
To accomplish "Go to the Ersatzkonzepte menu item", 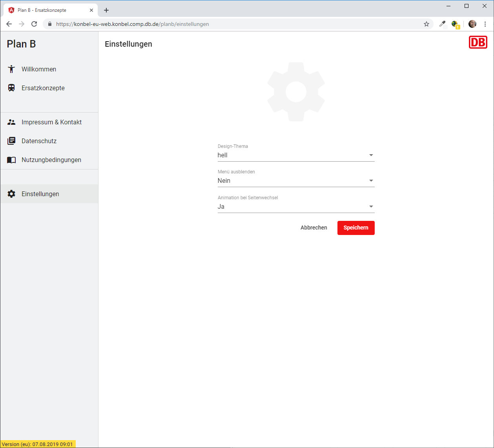I will click(43, 88).
